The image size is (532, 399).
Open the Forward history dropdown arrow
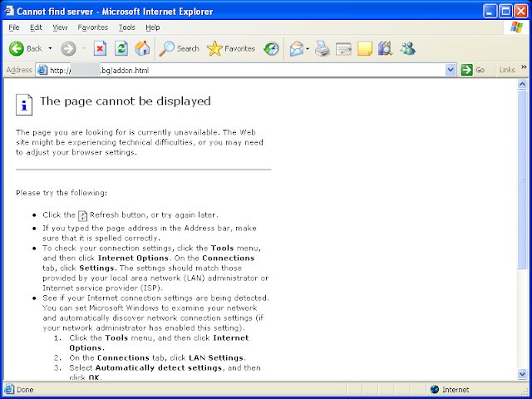click(84, 49)
